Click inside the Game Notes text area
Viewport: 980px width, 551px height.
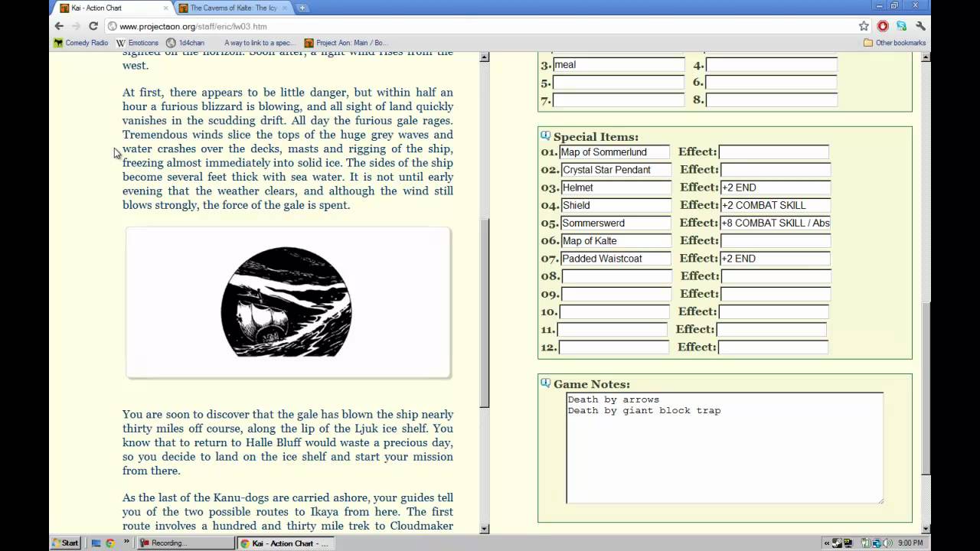point(724,448)
